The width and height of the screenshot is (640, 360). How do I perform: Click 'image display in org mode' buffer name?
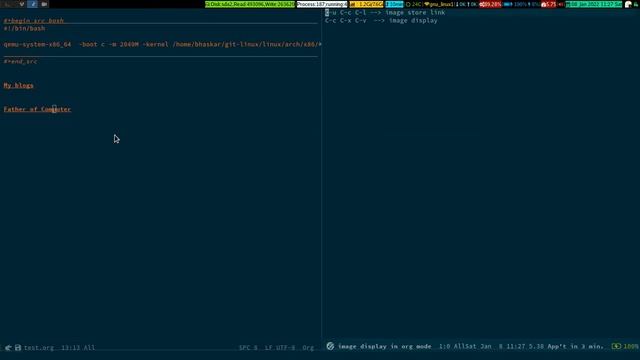[x=384, y=346]
